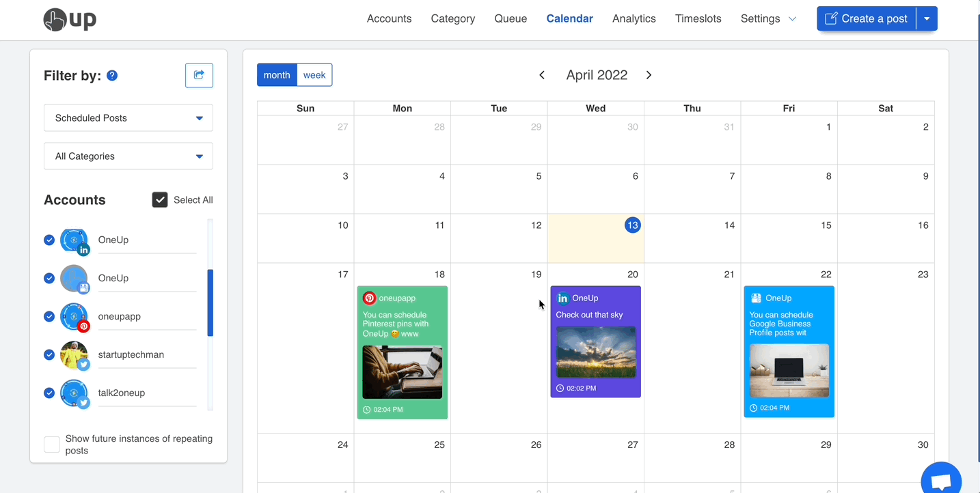
Task: Open the Create a post dropdown arrow
Action: point(927,19)
